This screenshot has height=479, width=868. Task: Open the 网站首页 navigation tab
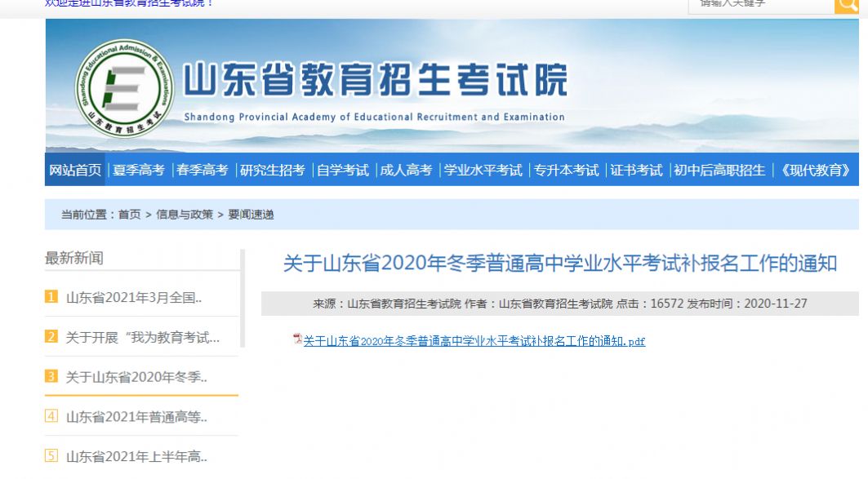click(x=77, y=171)
